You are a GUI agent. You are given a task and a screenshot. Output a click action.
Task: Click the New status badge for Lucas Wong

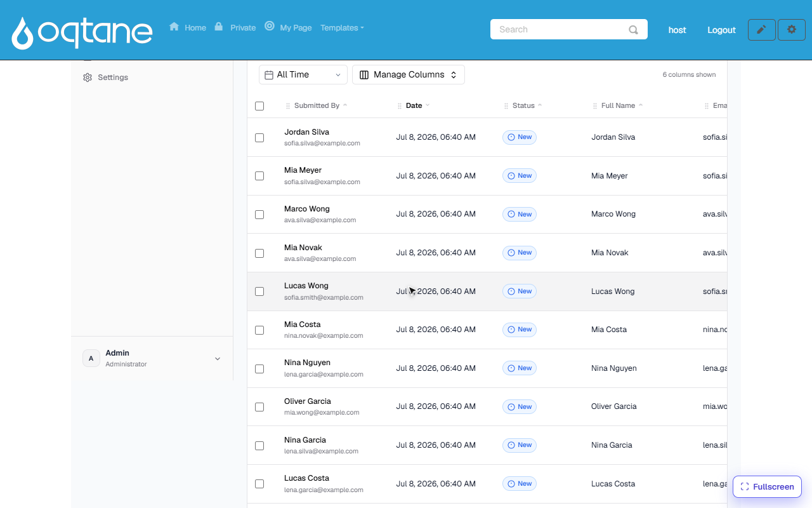pos(520,291)
